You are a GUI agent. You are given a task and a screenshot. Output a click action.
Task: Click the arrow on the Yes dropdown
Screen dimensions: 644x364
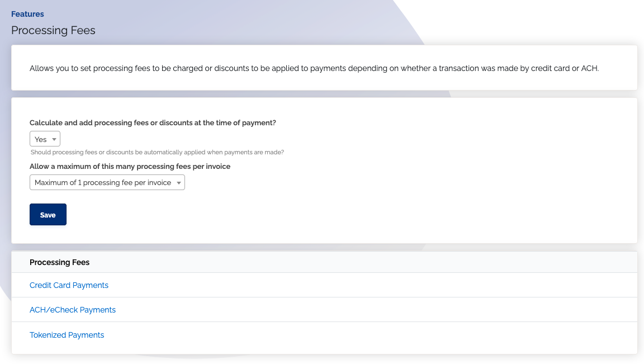click(x=54, y=139)
